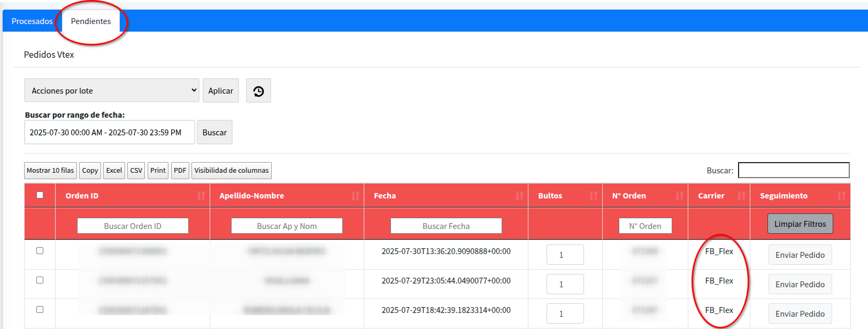Click the history refresh clock icon

[258, 91]
